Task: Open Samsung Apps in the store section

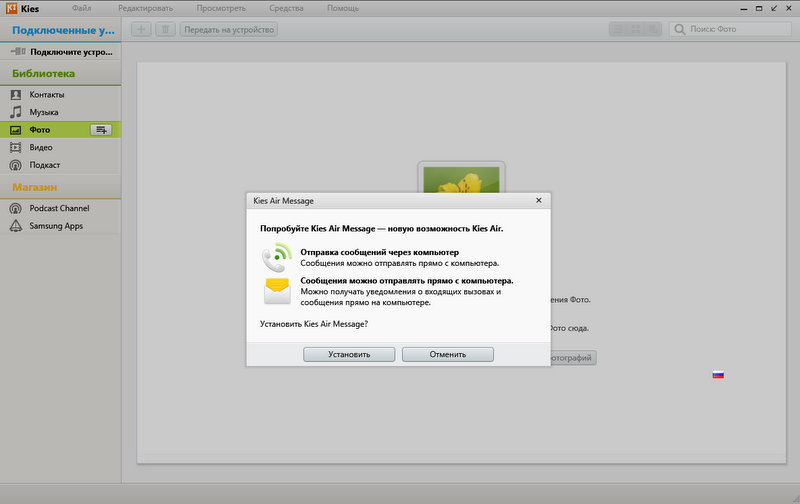Action: [60, 225]
